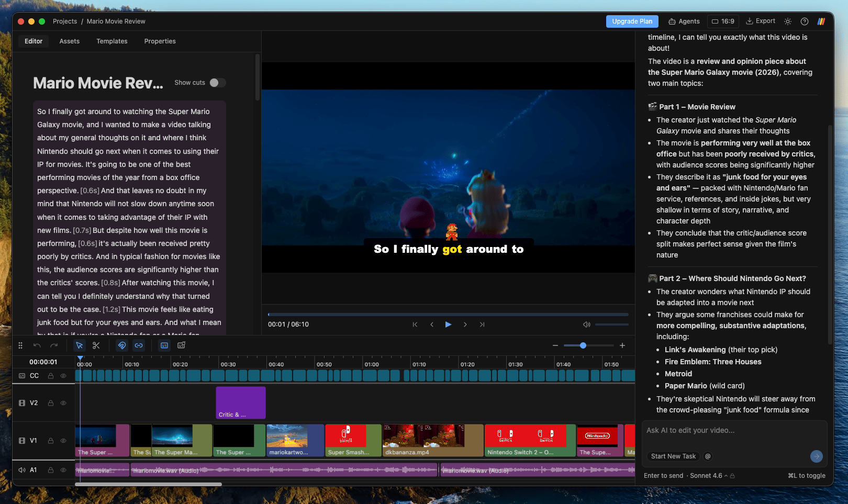Select the Super Smash... clip on V1

(x=353, y=441)
